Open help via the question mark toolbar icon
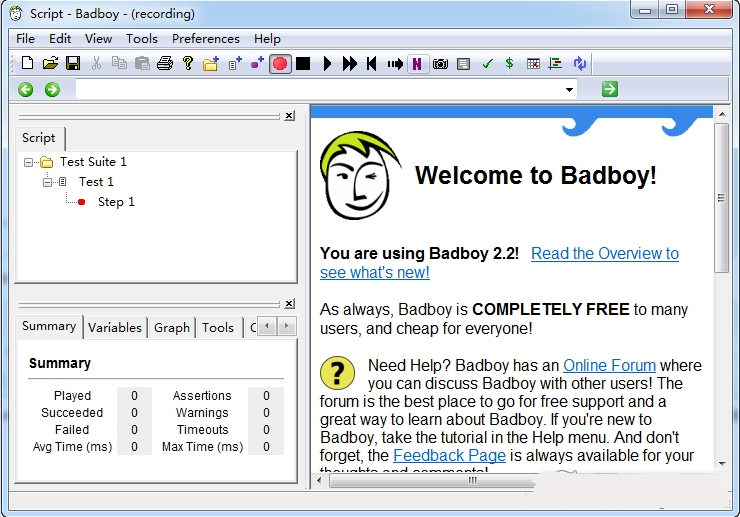Image resolution: width=740 pixels, height=517 pixels. [x=188, y=63]
